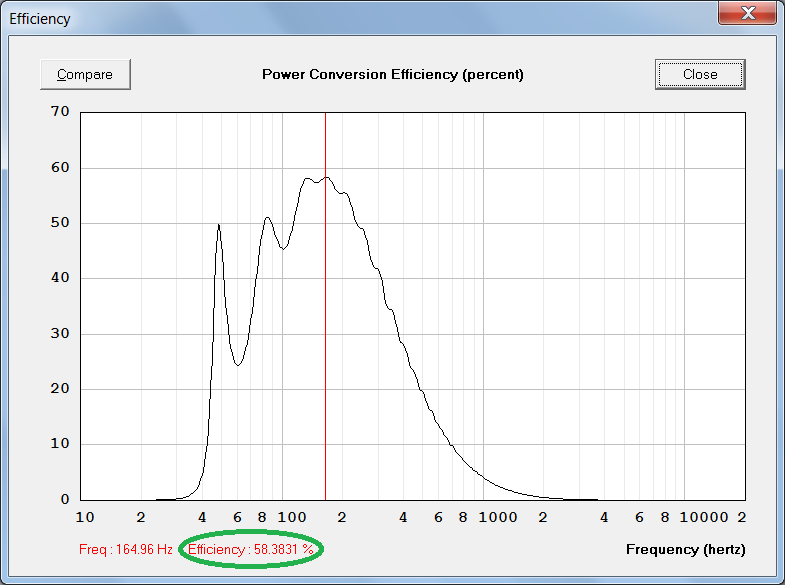Close the Efficiency window with the X
The image size is (785, 585).
pos(748,13)
